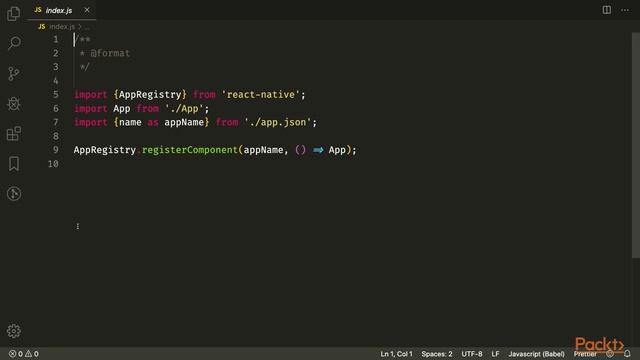Click 'react-native' string in code
Viewport: 640px width, 360px height.
[x=260, y=95]
